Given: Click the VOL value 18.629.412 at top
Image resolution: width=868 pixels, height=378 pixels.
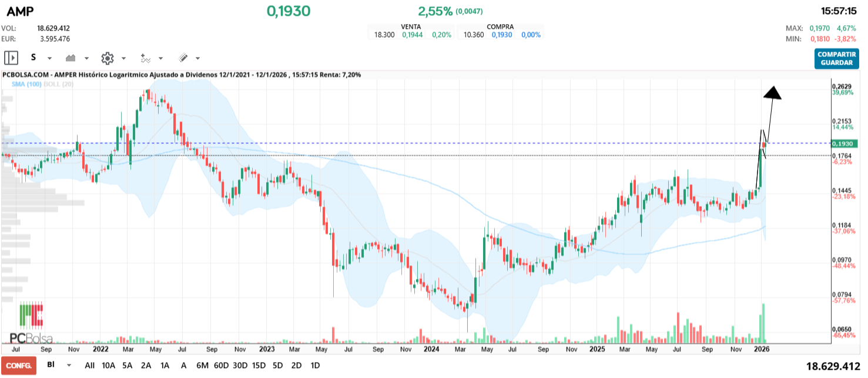Looking at the screenshot, I should [x=53, y=28].
